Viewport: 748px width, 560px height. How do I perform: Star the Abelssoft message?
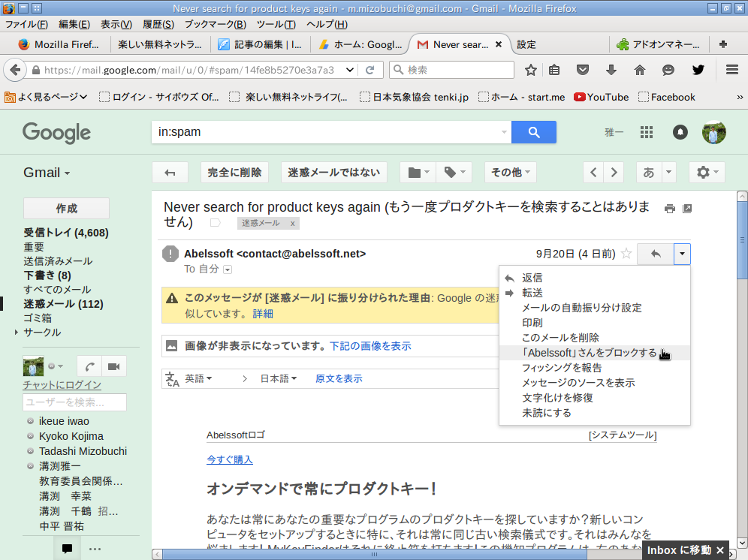(626, 254)
